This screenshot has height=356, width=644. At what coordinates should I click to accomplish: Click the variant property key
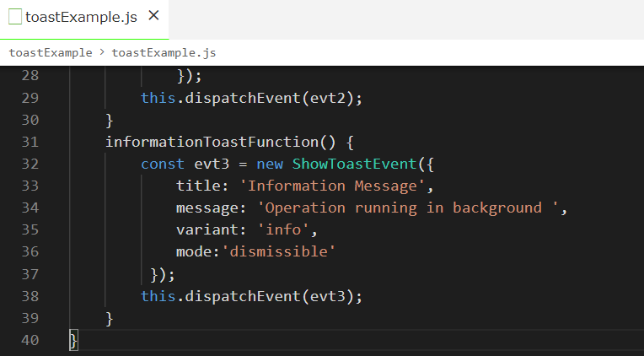point(207,229)
